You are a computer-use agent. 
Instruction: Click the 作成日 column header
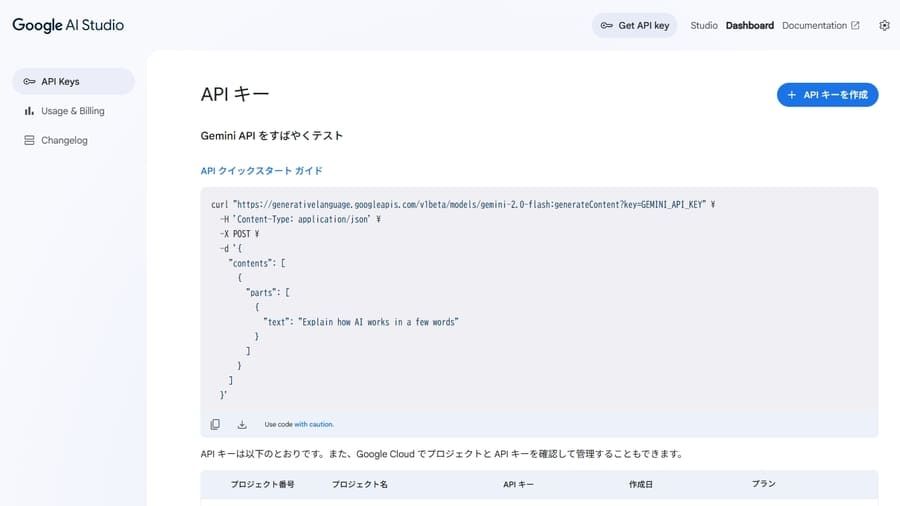click(641, 484)
